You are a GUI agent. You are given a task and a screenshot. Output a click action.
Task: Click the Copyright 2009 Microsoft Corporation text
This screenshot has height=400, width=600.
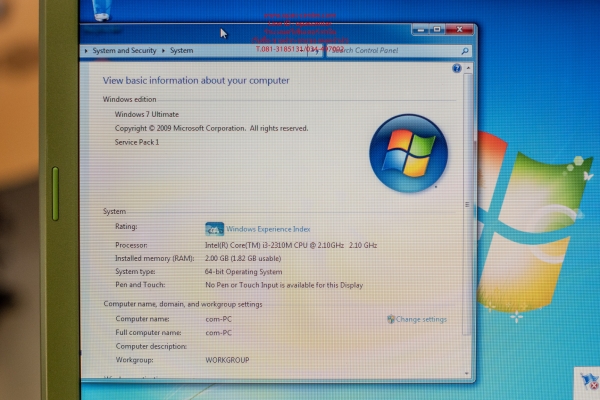click(211, 128)
